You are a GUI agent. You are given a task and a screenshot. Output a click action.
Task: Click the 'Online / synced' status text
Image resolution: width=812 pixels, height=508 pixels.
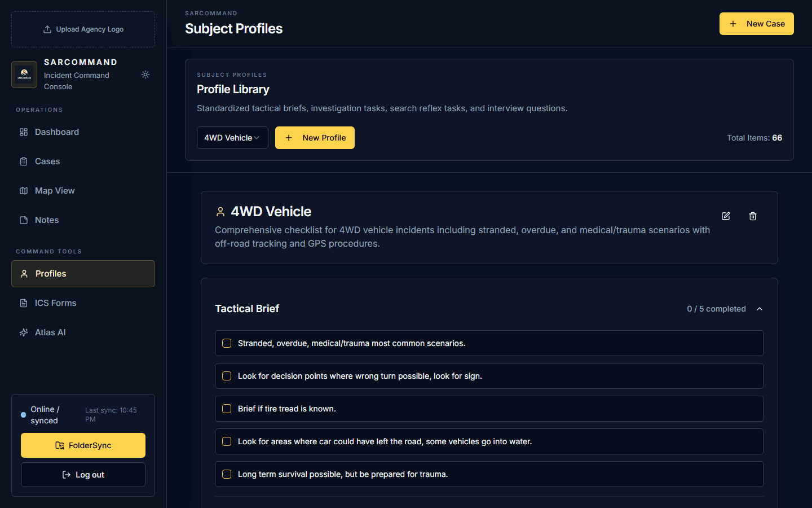(x=45, y=415)
